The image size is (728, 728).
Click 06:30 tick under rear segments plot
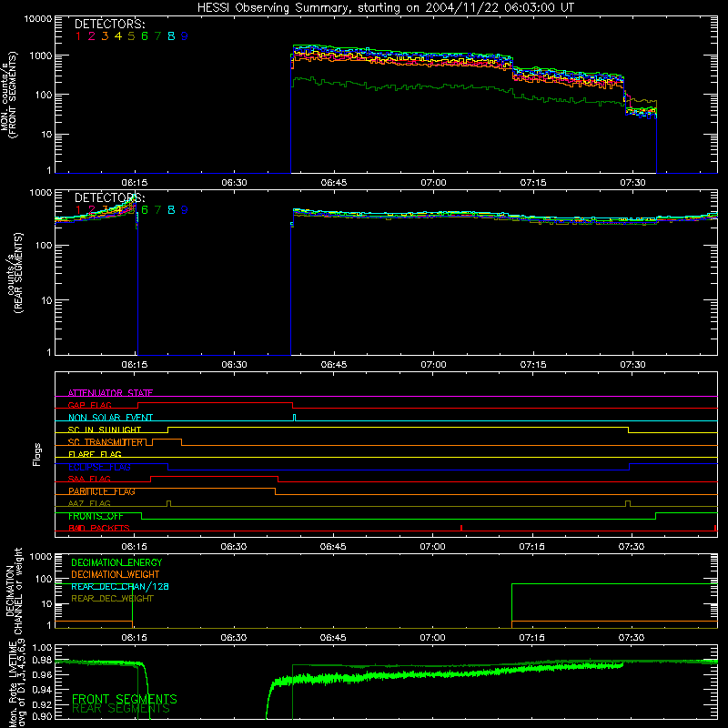235,365
